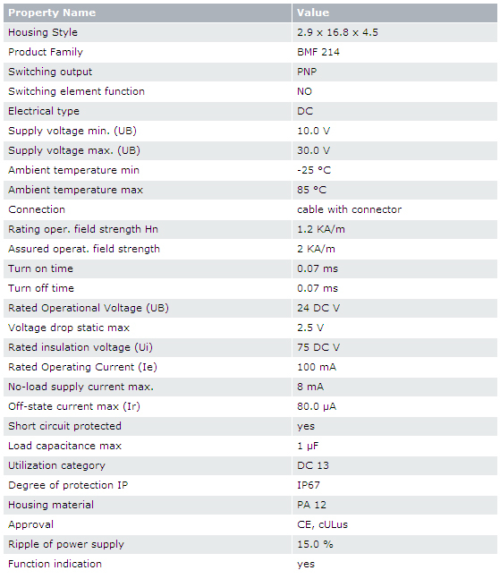The width and height of the screenshot is (500, 579).
Task: Click the 10.0 V supply voltage value
Action: [x=314, y=131]
